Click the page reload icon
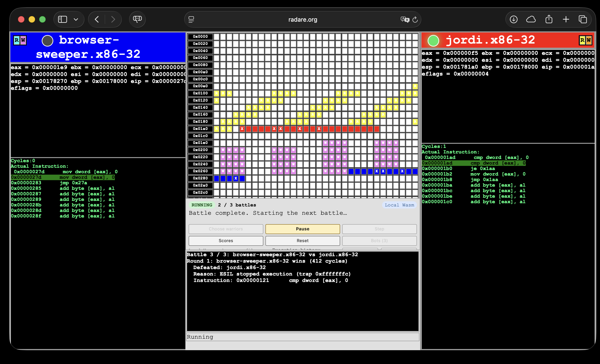Screen dimensions: 600x364 point(415,19)
